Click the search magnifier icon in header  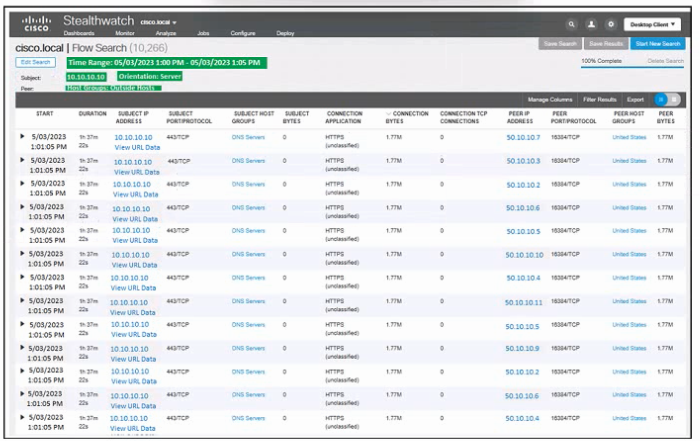coord(571,23)
